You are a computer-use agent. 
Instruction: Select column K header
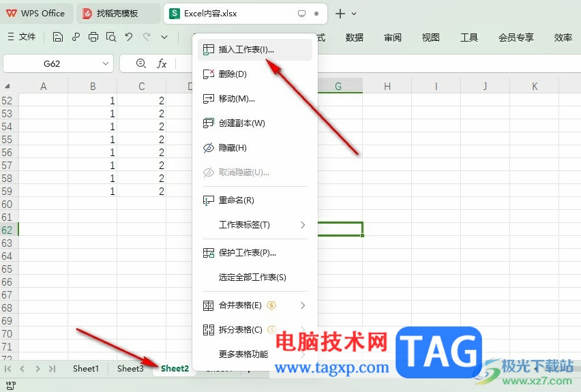[535, 87]
